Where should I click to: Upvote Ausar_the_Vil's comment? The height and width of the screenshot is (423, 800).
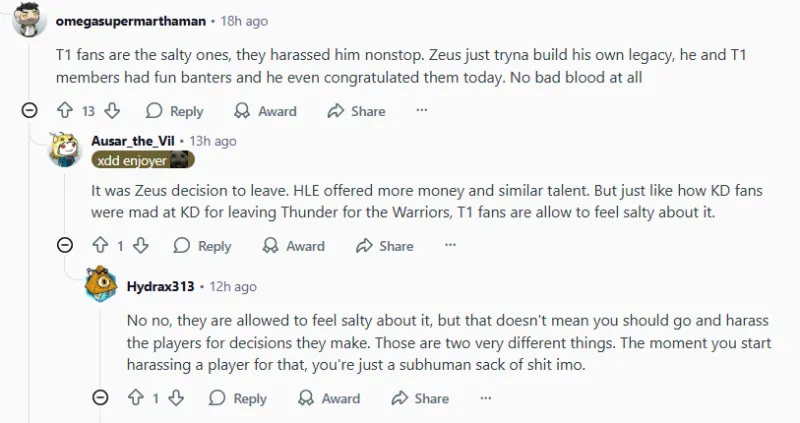pyautogui.click(x=100, y=245)
